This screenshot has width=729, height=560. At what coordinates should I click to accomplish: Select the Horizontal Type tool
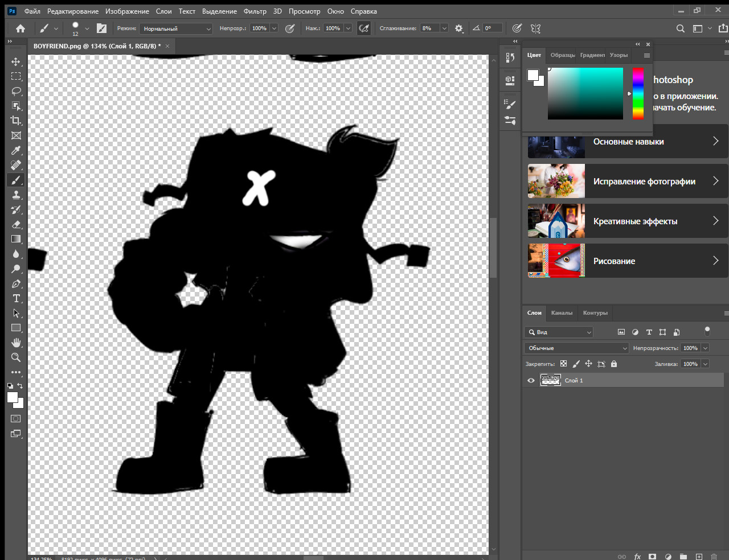point(16,298)
